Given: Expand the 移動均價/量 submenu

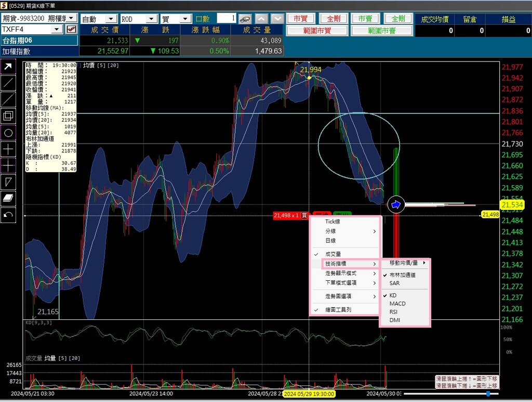Looking at the screenshot, I should tap(404, 263).
